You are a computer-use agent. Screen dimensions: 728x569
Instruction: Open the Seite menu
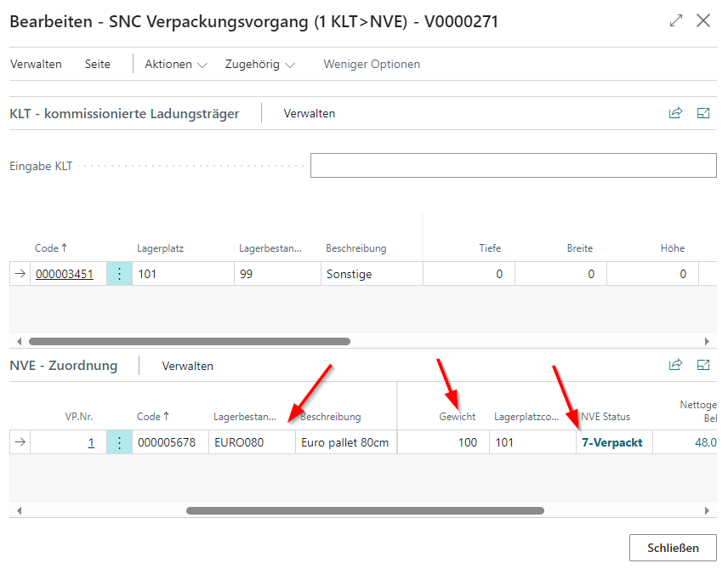point(98,64)
